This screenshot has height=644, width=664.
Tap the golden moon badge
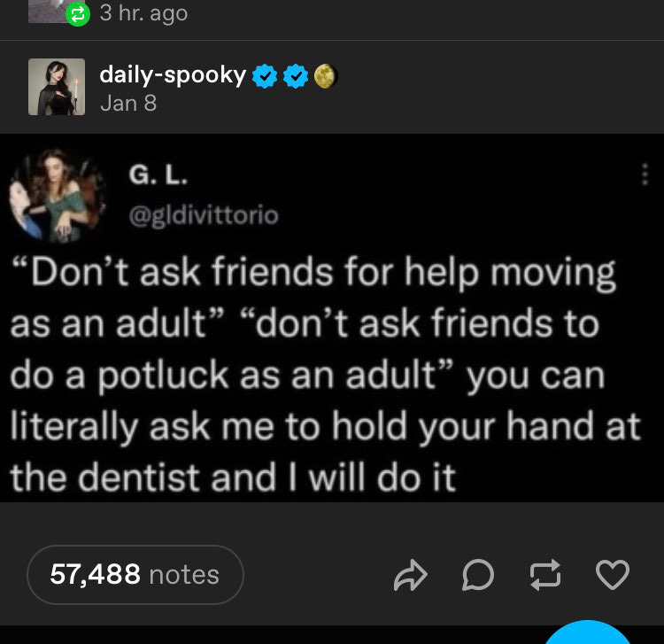click(325, 76)
